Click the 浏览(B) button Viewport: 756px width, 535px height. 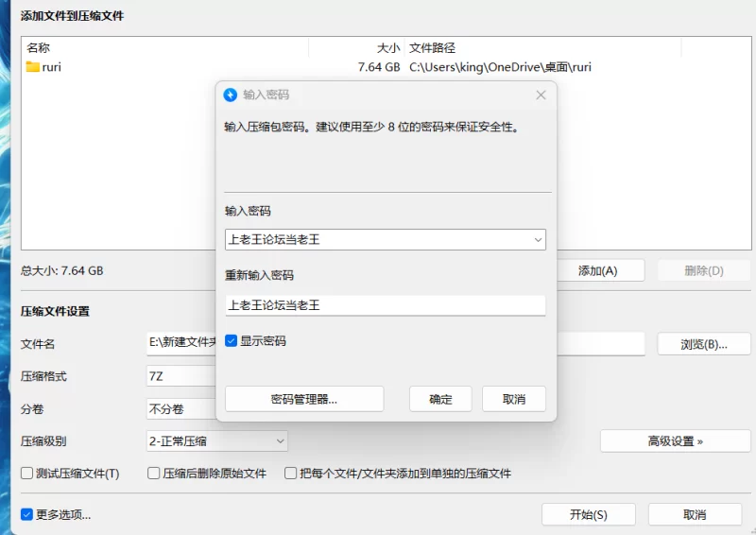(x=703, y=344)
